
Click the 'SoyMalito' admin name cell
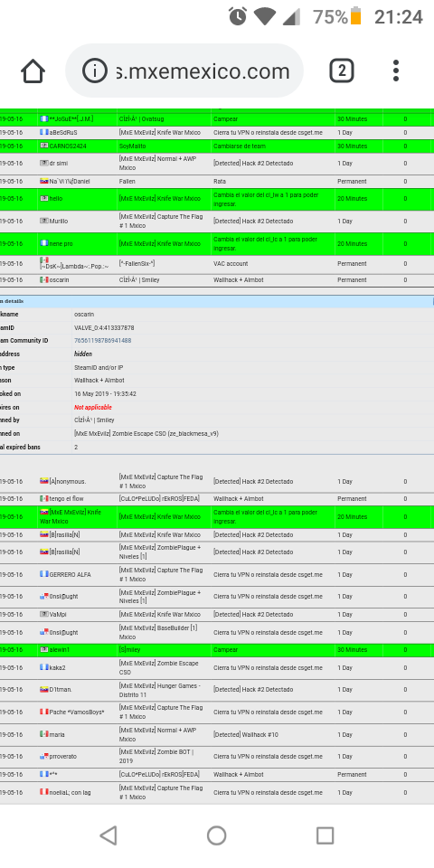[x=132, y=146]
